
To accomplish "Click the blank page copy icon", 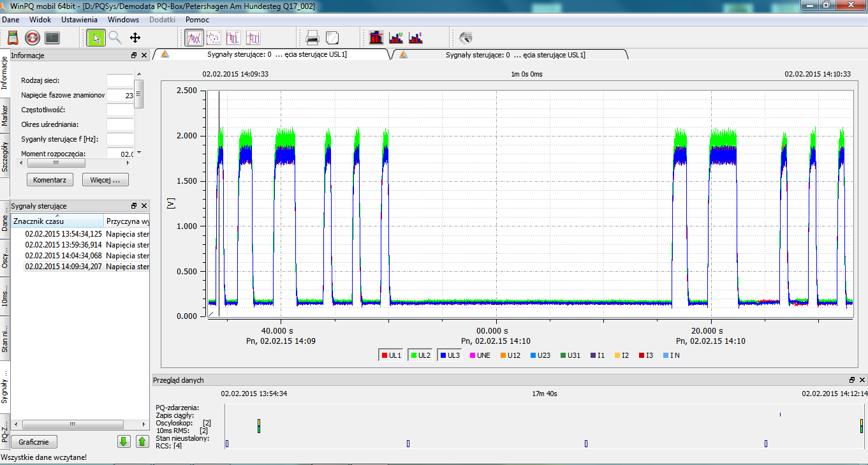I will 332,38.
